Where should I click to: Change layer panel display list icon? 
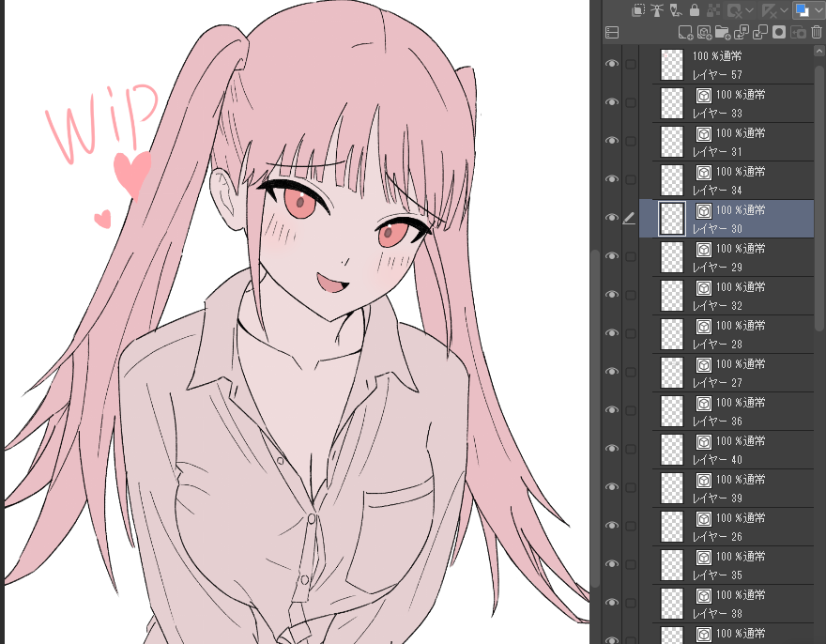coord(612,33)
